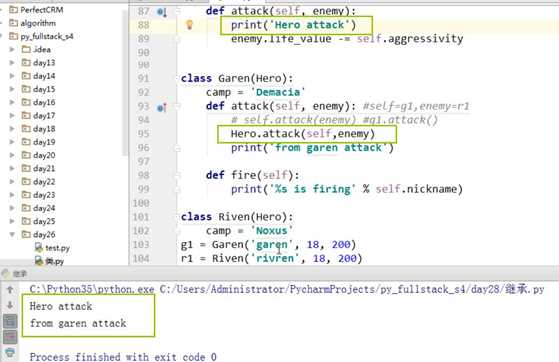559x362 pixels.
Task: Click the overrides-method gutter icon on line 93
Action: [161, 107]
